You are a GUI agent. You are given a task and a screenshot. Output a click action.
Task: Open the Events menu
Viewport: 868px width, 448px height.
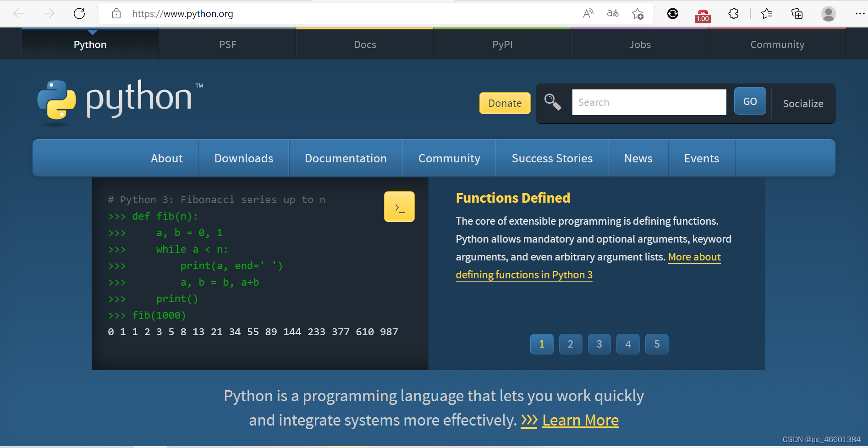(702, 158)
